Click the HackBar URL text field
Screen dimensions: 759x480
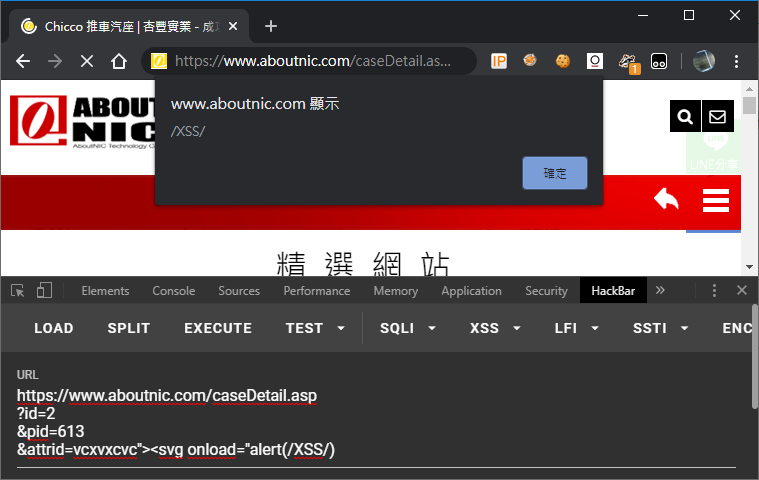(376, 422)
